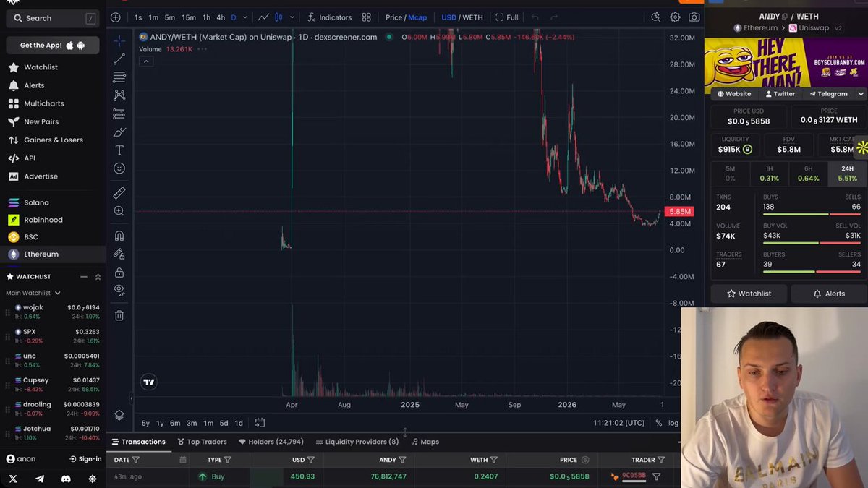Select the trend line drawing tool
Screen dimensions: 868x488
pos(119,59)
